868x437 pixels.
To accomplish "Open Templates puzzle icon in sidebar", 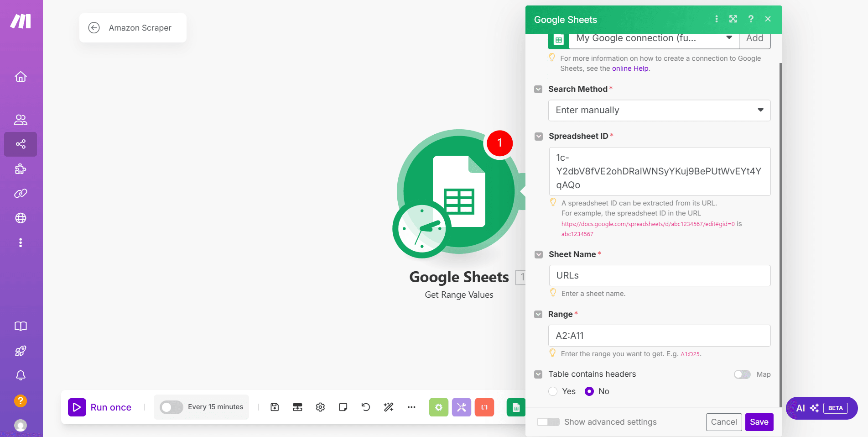I will point(21,169).
